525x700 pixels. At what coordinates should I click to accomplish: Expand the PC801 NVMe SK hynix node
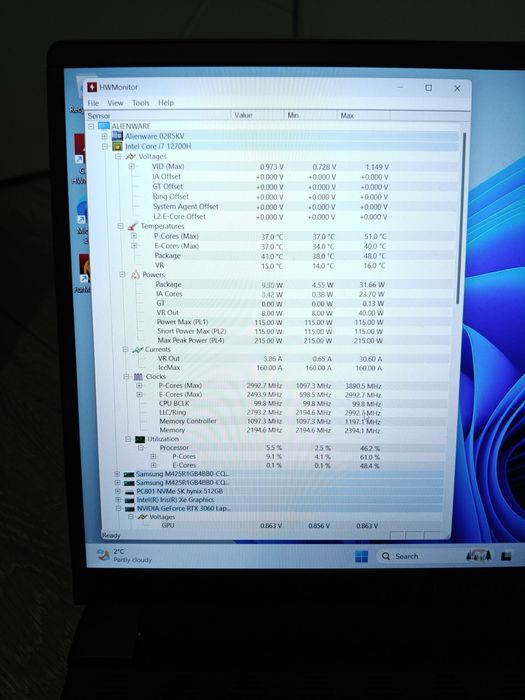coord(117,491)
